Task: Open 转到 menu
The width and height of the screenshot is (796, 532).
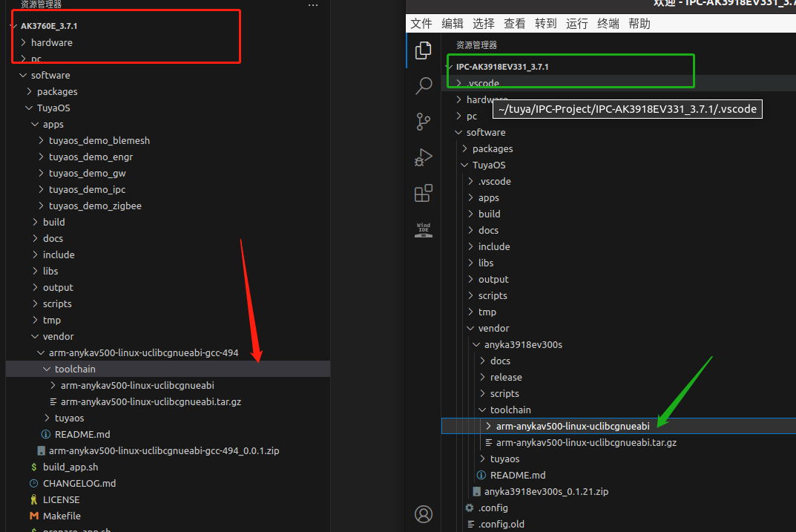Action: [x=546, y=23]
